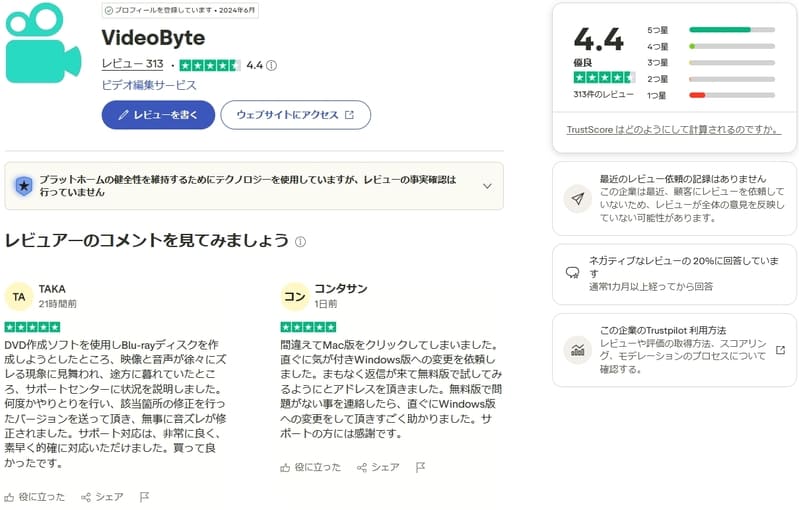Click 313件のレビュー text in score card
Viewport: 799px width, 510px height.
603,94
